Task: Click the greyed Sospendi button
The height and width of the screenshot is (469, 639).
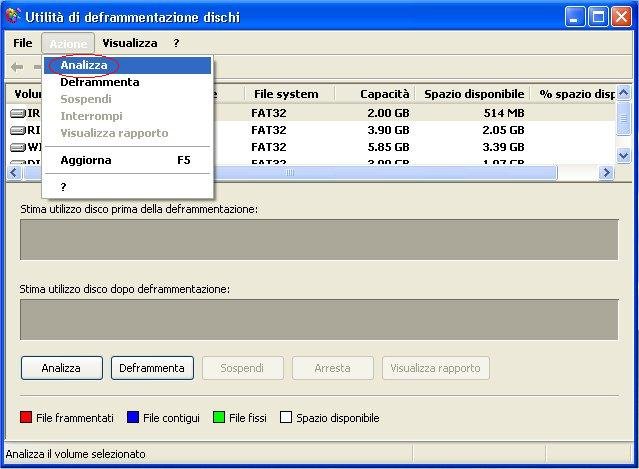Action: [242, 368]
